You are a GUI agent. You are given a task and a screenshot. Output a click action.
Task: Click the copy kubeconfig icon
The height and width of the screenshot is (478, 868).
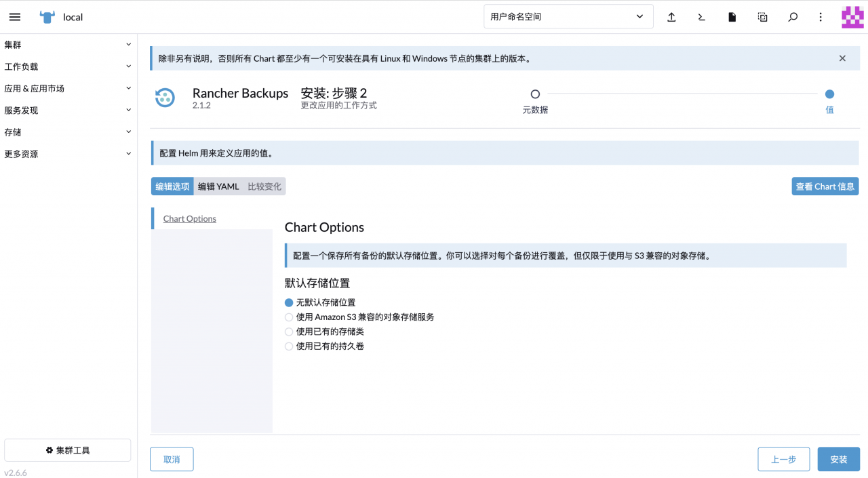(762, 16)
